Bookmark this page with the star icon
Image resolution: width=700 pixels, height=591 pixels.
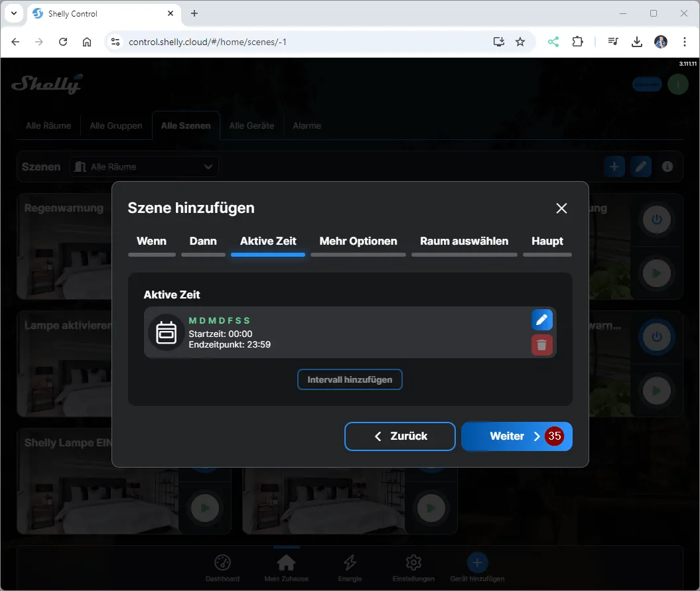[520, 42]
